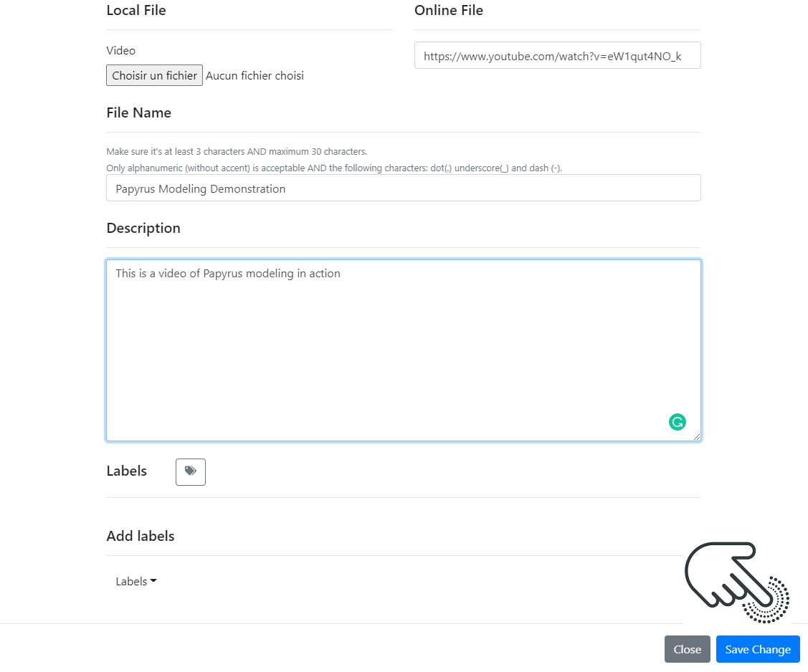Click the 'Add labels' heading
Viewport: 808px width, 672px height.
tap(141, 536)
